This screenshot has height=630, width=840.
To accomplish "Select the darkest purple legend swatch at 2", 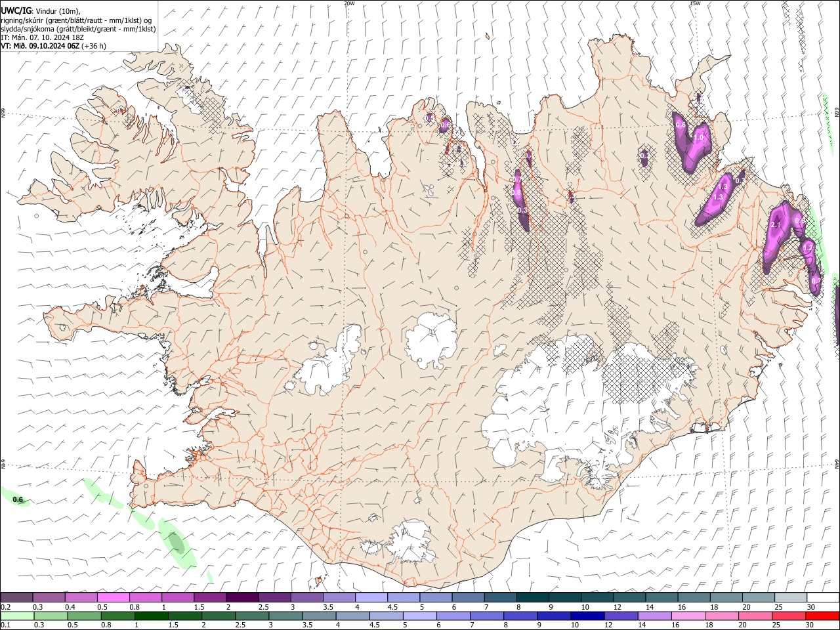I will pos(242,598).
